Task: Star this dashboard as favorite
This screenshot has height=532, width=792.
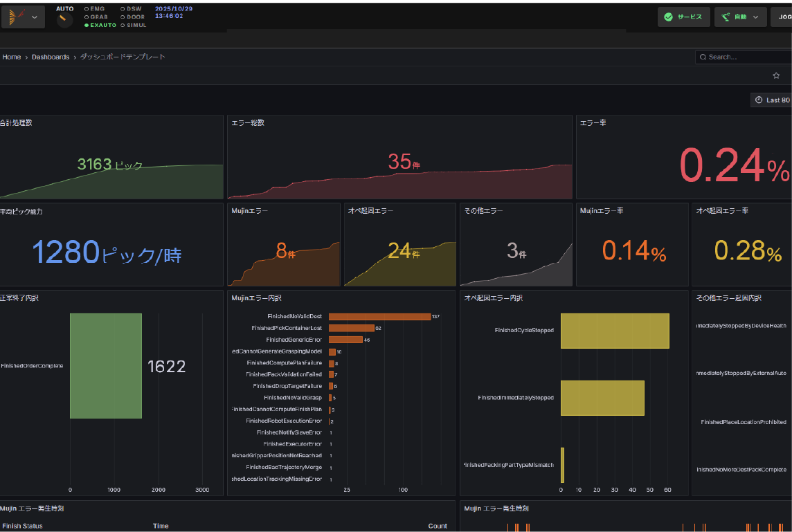Action: pos(776,75)
